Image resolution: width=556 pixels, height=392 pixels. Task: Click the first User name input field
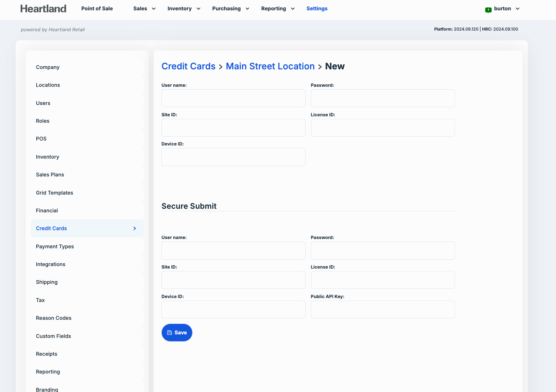(233, 98)
